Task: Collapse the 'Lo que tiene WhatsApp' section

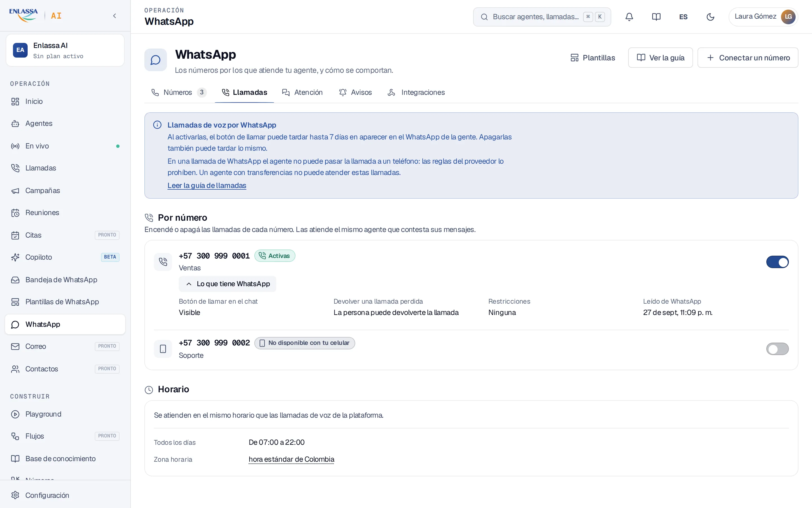Action: 227,284
